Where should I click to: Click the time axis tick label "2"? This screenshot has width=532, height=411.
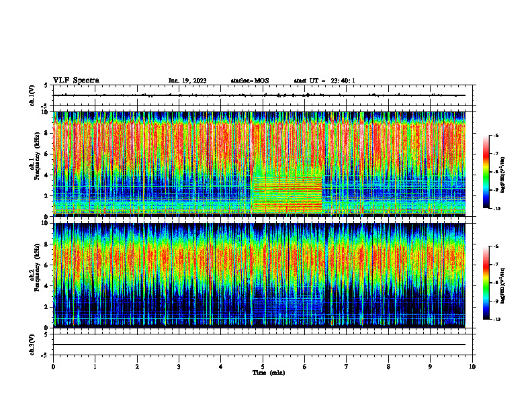pos(137,367)
